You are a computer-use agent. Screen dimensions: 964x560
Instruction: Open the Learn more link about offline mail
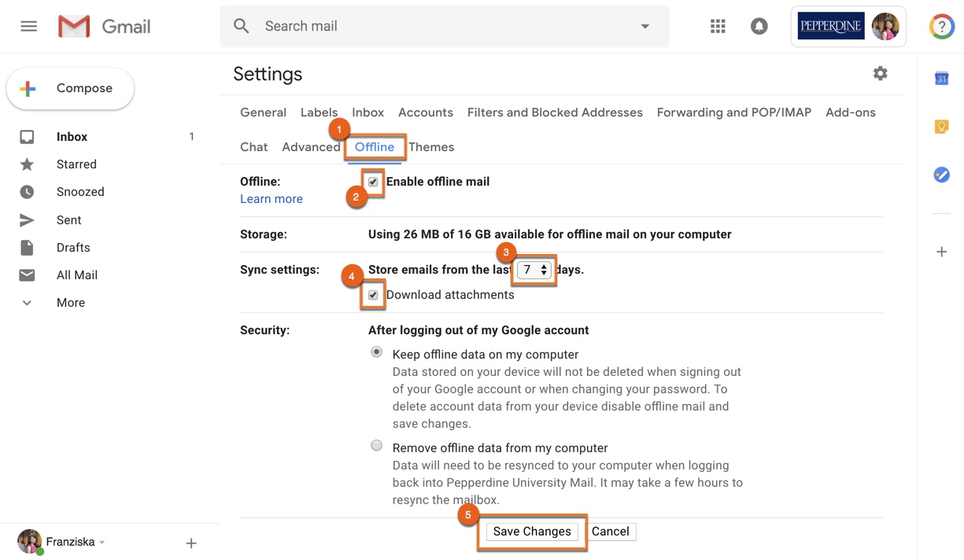(271, 198)
